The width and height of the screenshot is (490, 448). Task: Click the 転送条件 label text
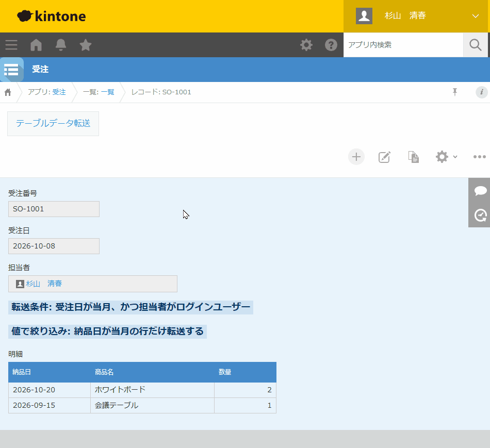[130, 307]
